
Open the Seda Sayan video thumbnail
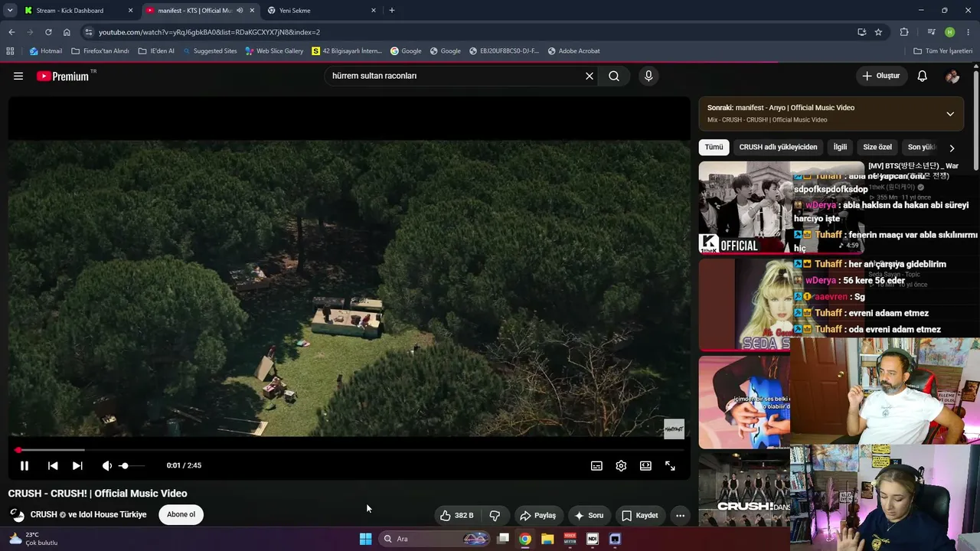click(745, 305)
